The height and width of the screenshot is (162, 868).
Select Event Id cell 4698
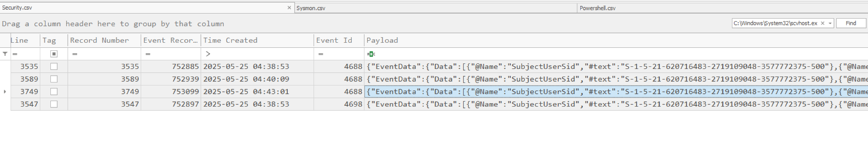[339, 104]
